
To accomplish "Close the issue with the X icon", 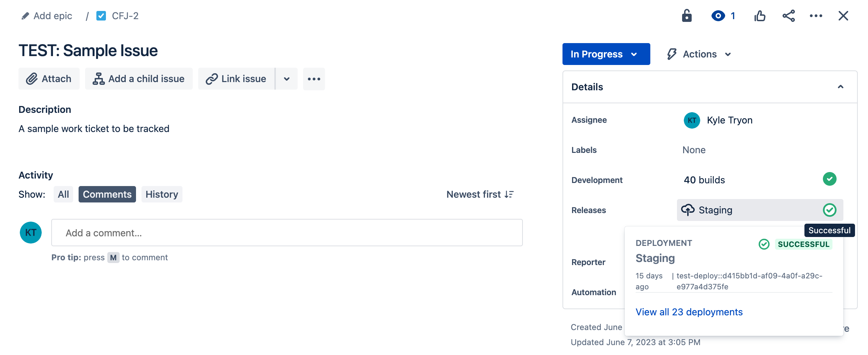I will 843,16.
